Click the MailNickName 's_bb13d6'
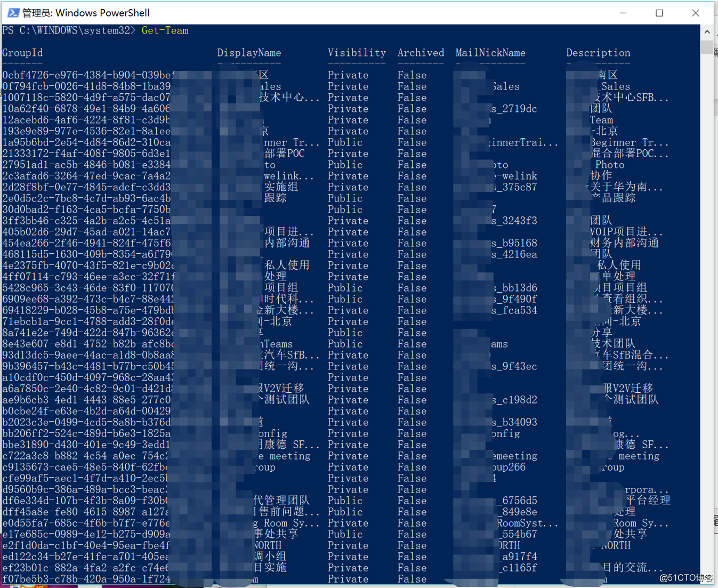 (x=514, y=288)
